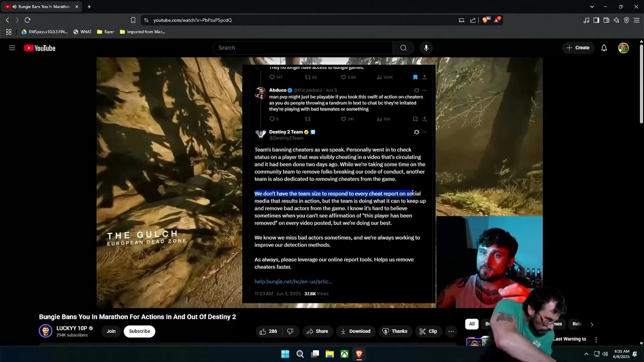This screenshot has height=362, width=644.
Task: Like the video with 286 likes
Action: click(x=269, y=331)
